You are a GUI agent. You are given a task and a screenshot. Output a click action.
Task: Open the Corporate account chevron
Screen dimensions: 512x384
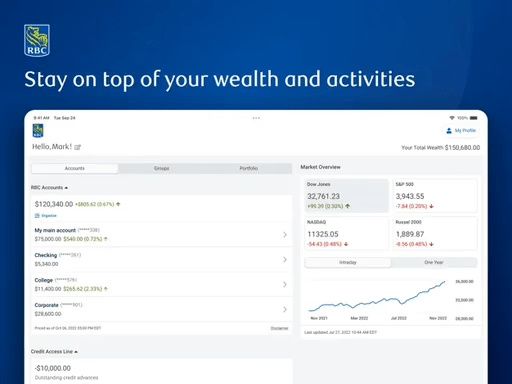coord(285,309)
